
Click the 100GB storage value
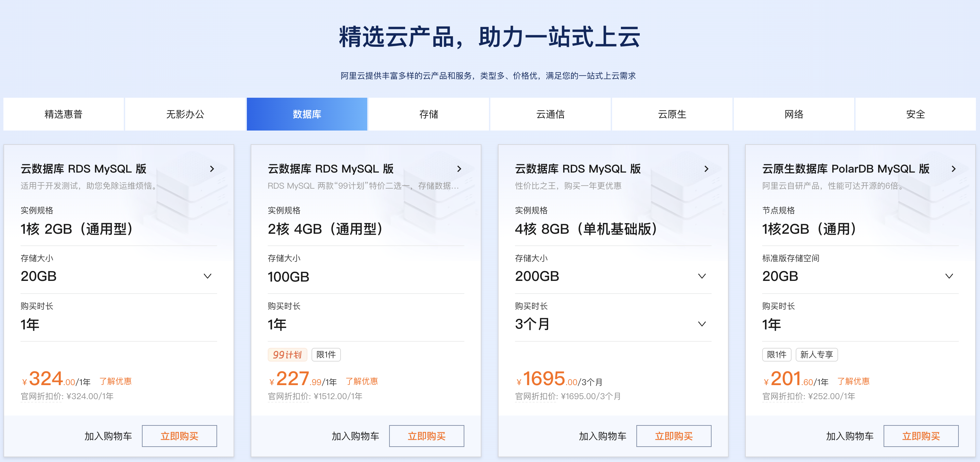coord(289,277)
